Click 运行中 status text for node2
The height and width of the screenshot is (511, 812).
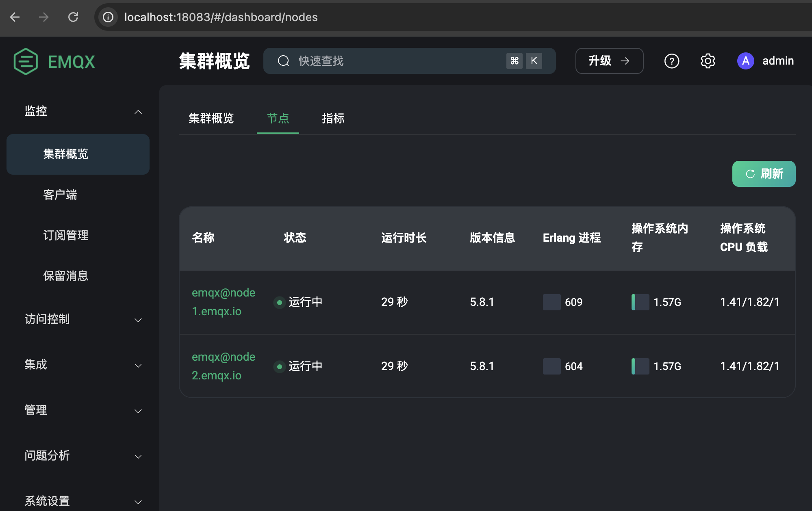pos(306,366)
